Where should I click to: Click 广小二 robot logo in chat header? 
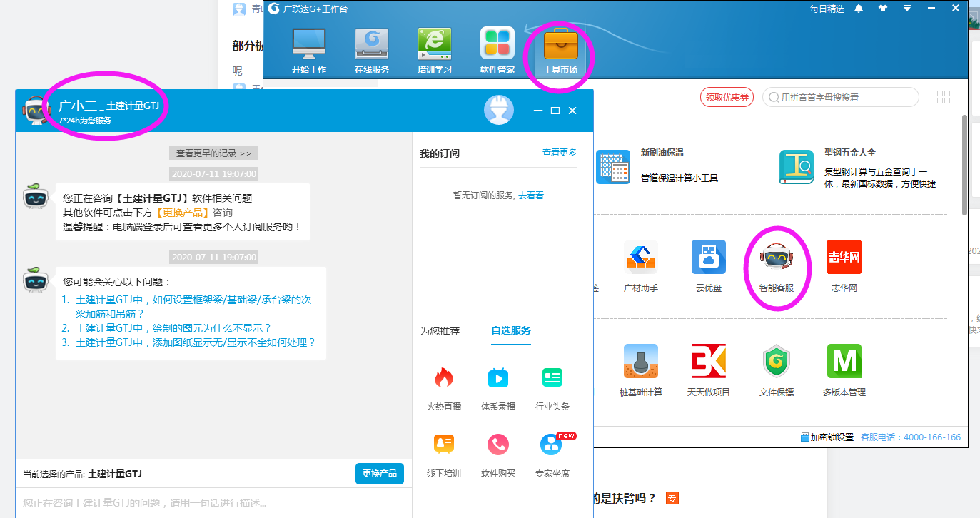coord(36,110)
